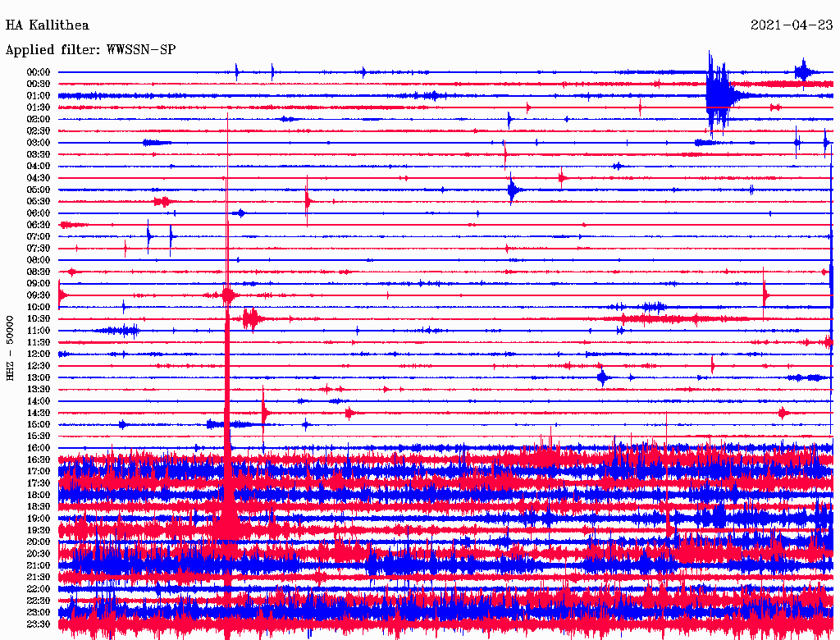The image size is (840, 640).
Task: Select the 15:00 time label
Action: pyautogui.click(x=39, y=425)
